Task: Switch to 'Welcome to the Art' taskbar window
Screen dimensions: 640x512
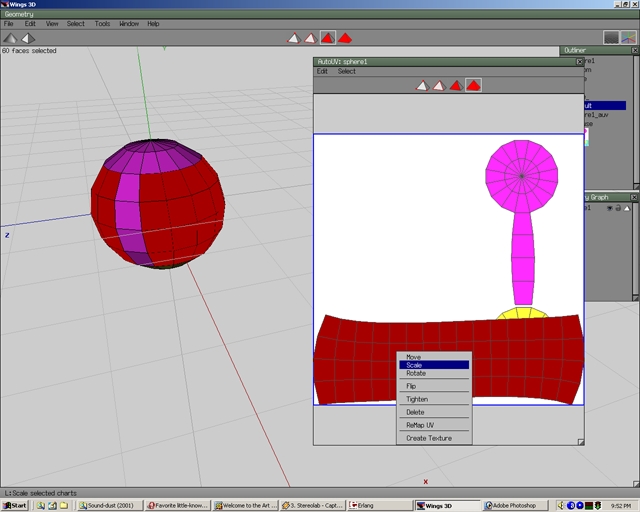Action: click(x=245, y=505)
